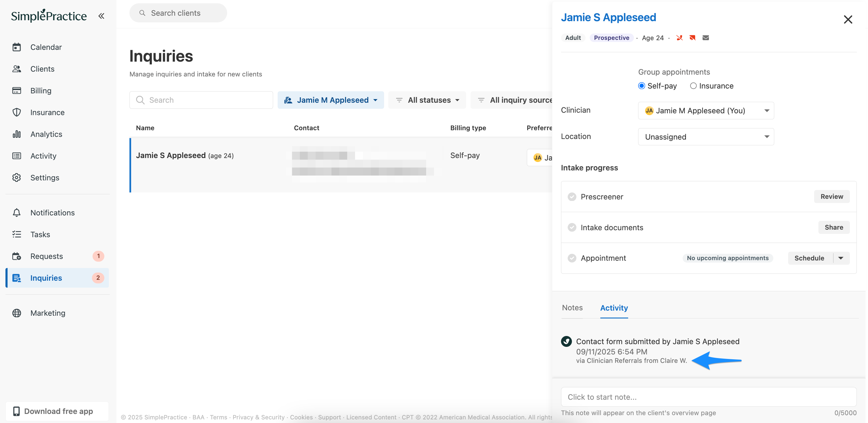Focus the Inquiries Search box
This screenshot has width=868, height=423.
pyautogui.click(x=201, y=100)
